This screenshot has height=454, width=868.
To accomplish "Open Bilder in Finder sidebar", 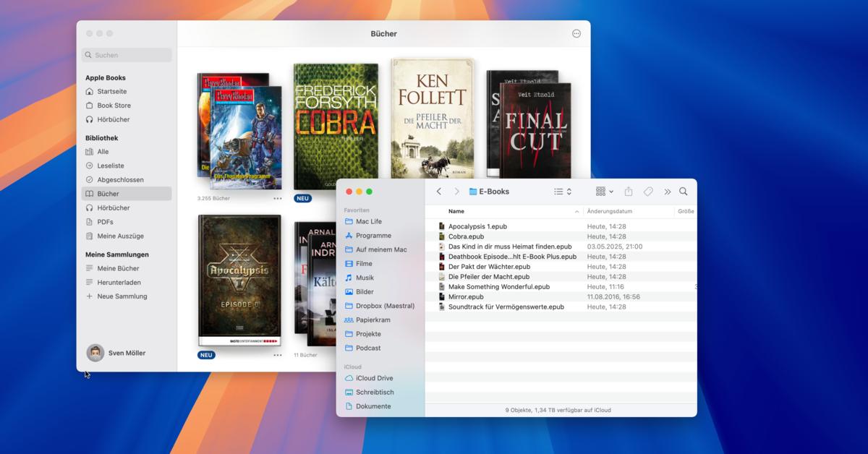I will click(x=365, y=292).
